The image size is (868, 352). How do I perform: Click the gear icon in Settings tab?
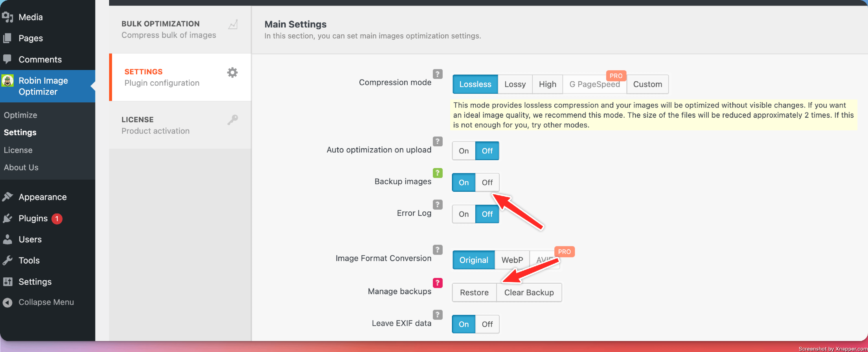pyautogui.click(x=232, y=72)
